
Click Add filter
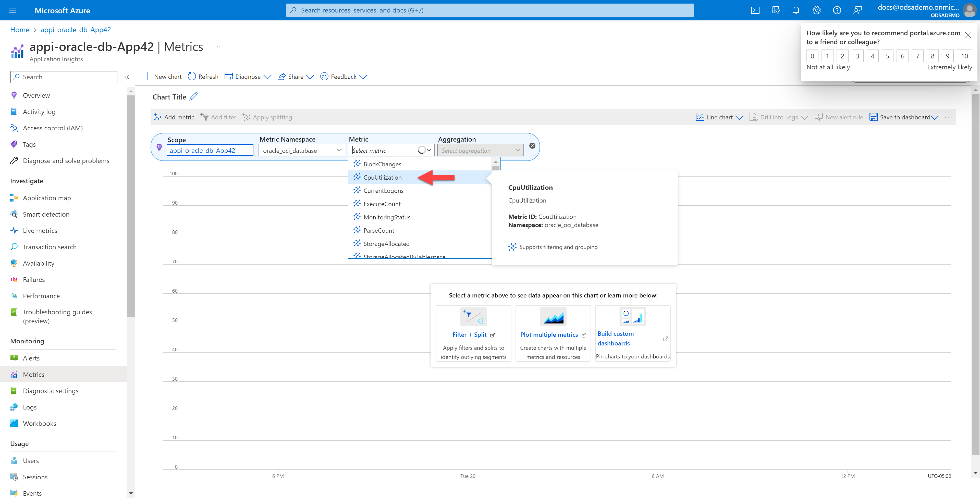click(218, 117)
